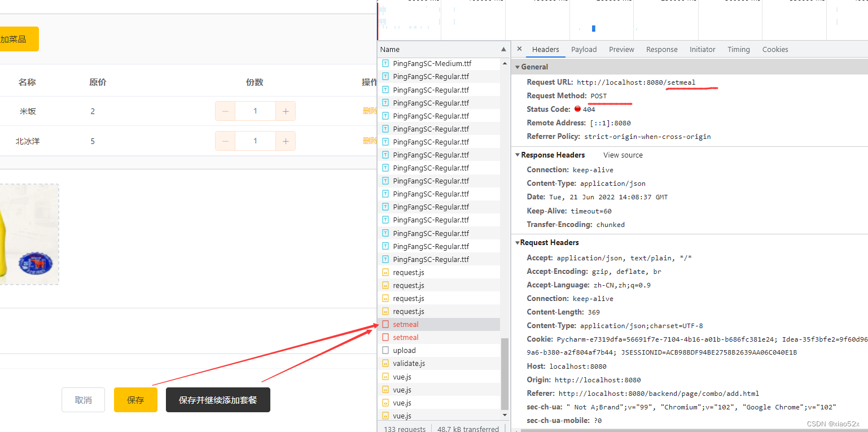The height and width of the screenshot is (432, 868).
Task: Click 保存并继续添加套餐 button
Action: 218,400
